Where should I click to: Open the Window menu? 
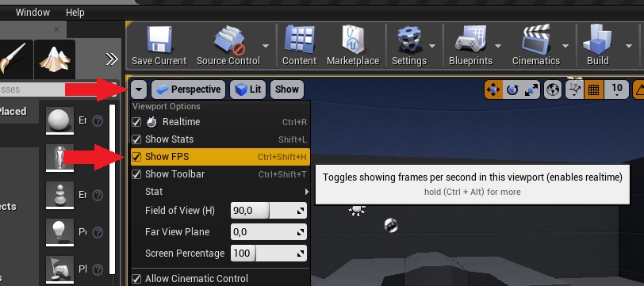pyautogui.click(x=33, y=13)
